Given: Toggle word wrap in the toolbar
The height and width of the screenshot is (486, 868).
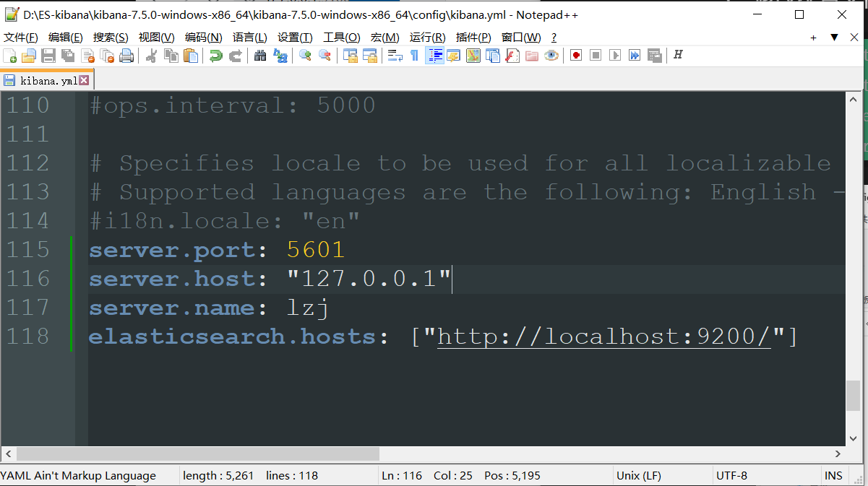Looking at the screenshot, I should point(397,55).
